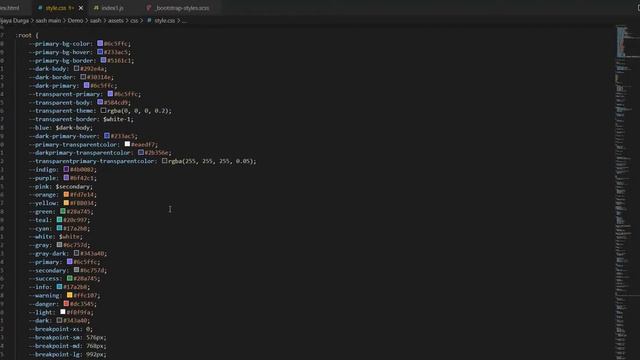Click the '--transparent-border: $white-1;' line

click(81, 119)
